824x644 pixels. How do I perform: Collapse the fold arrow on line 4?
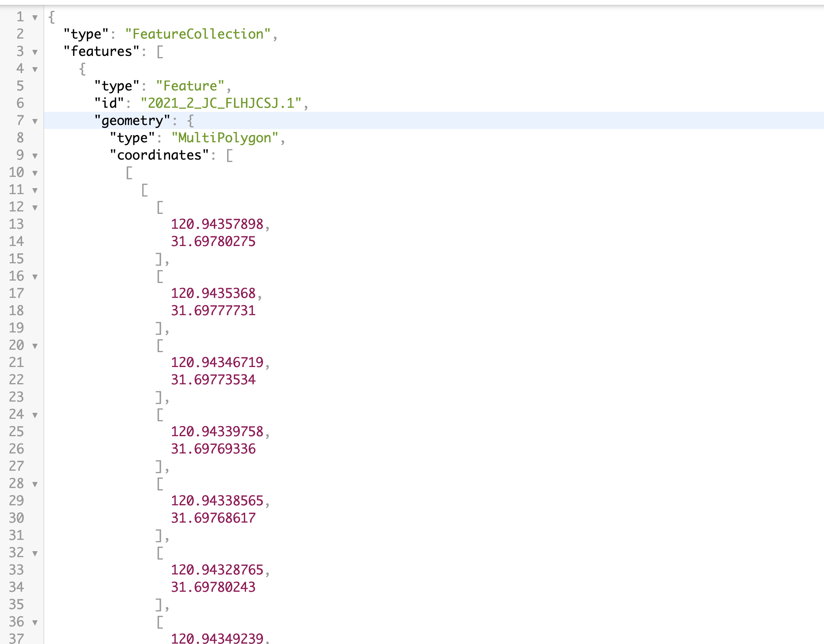[x=35, y=69]
